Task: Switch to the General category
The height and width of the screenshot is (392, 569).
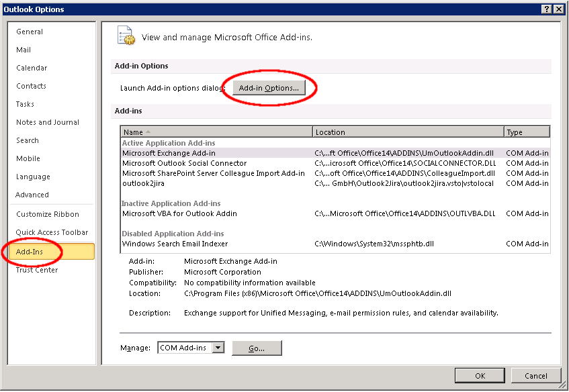Action: click(30, 32)
